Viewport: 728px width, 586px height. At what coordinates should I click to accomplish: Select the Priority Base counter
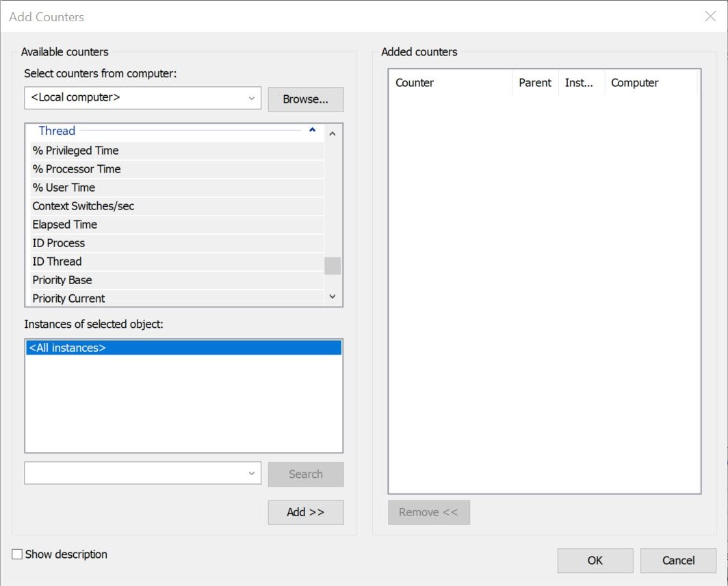point(62,279)
